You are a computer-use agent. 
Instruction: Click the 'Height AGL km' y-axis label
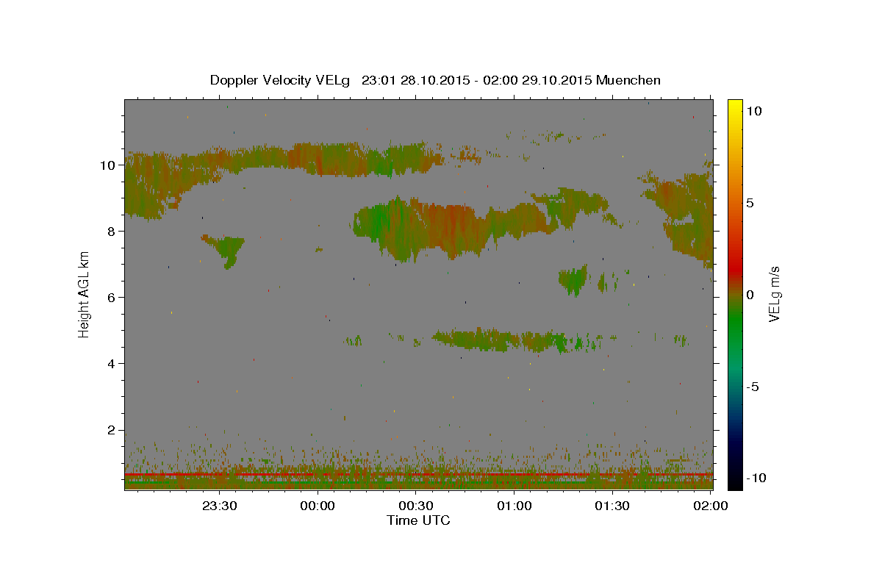click(x=85, y=294)
